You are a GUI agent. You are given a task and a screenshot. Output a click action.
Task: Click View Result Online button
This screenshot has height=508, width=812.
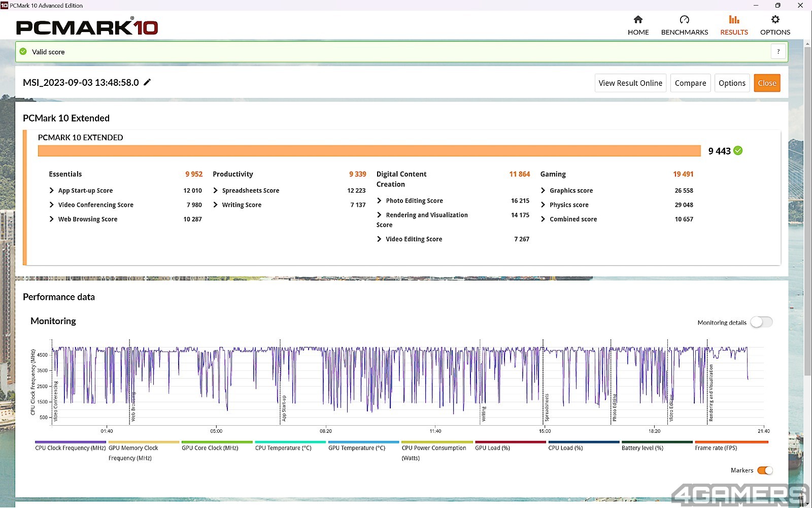tap(630, 83)
